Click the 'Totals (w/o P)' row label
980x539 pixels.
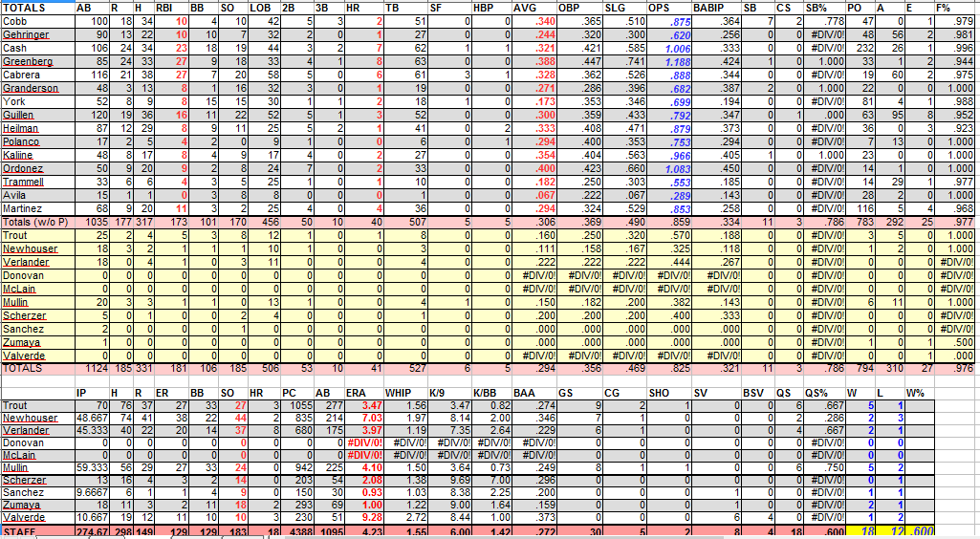point(37,222)
